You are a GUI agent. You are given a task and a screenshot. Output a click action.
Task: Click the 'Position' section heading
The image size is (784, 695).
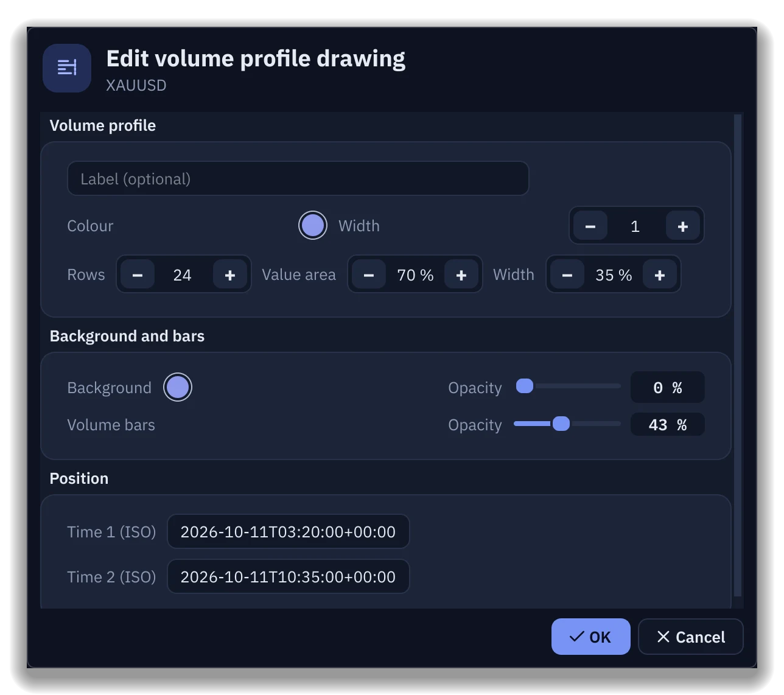pos(79,478)
